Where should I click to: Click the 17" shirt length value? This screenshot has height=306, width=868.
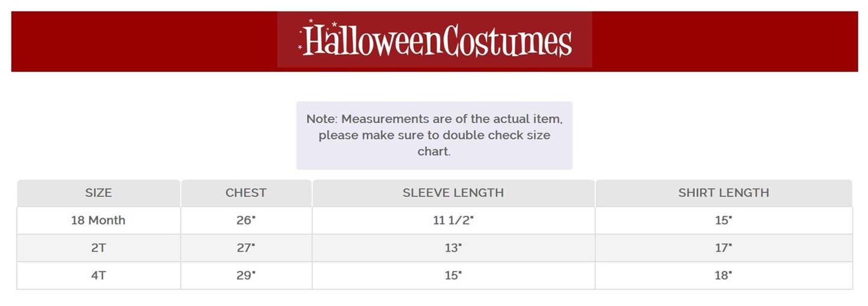pos(723,248)
